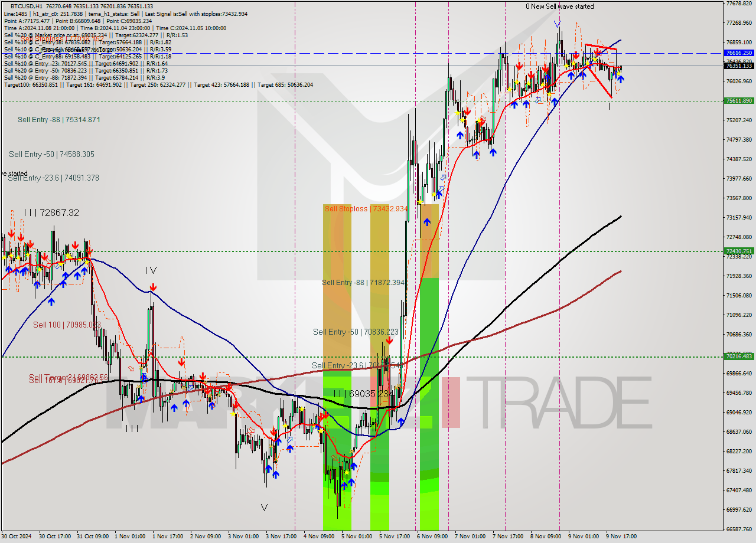Click the 66997.620 price axis value
The width and height of the screenshot is (756, 543).
(x=739, y=509)
